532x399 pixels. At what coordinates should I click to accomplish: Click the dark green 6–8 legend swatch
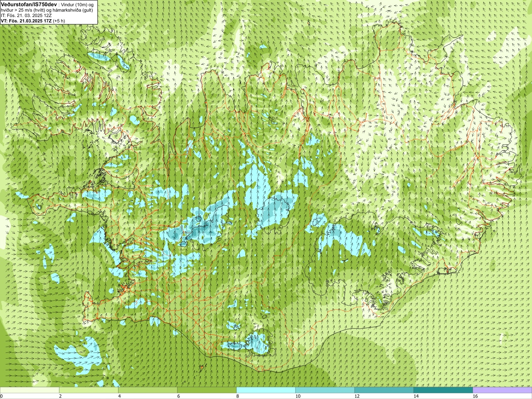coord(207,390)
